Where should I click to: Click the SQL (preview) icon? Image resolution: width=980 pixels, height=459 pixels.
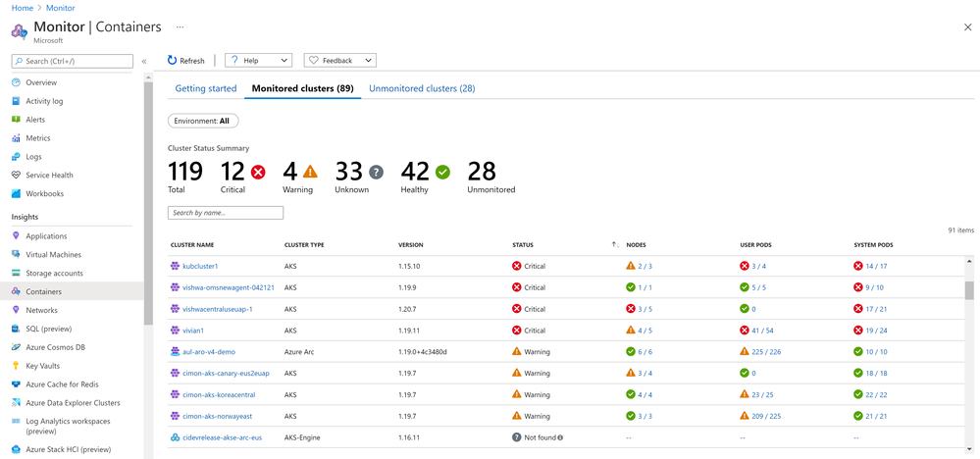(x=17, y=329)
